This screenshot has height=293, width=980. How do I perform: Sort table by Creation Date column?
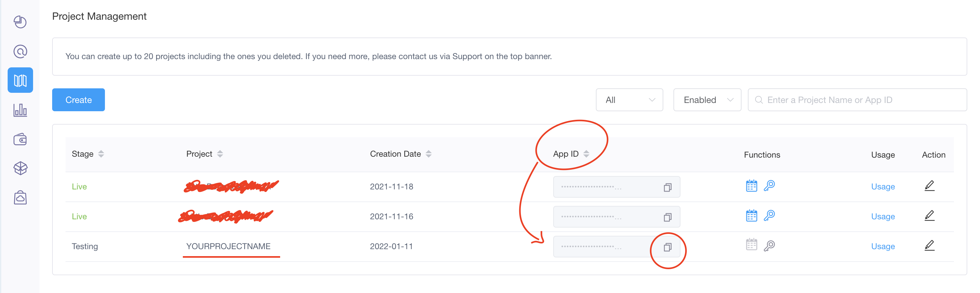pos(428,154)
